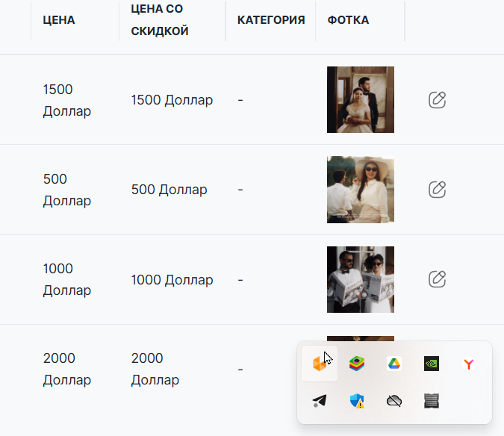Open the orange cube app in tray

pyautogui.click(x=320, y=364)
